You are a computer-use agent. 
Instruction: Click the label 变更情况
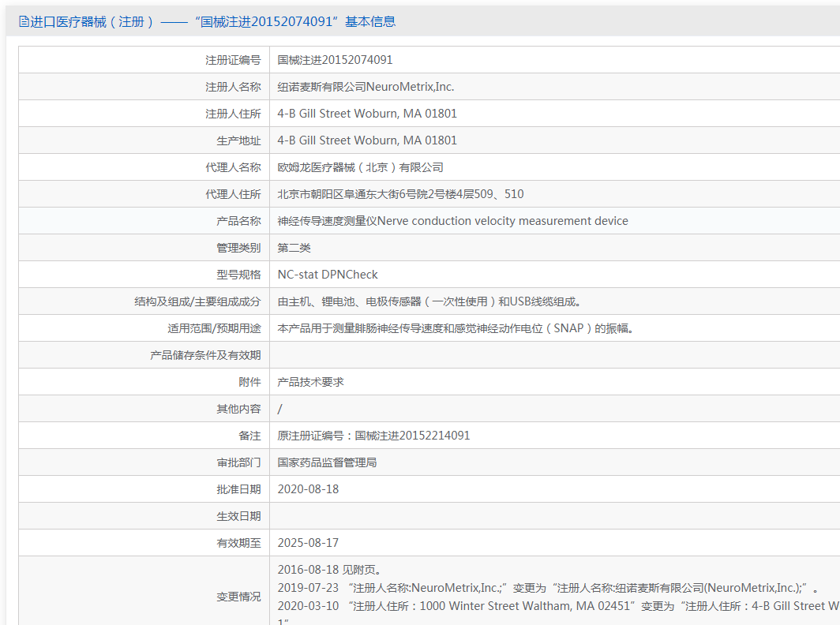[238, 597]
